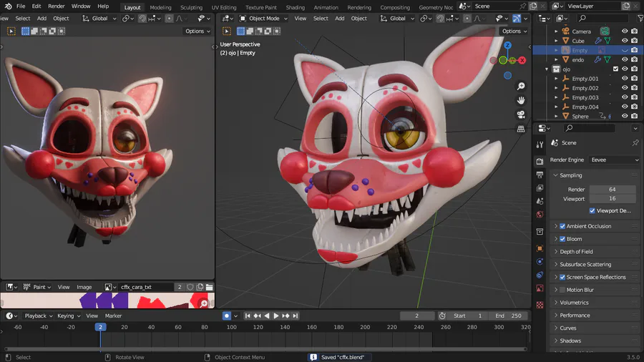Hide the Cube object in viewport
The width and height of the screenshot is (644, 362).
pyautogui.click(x=625, y=41)
